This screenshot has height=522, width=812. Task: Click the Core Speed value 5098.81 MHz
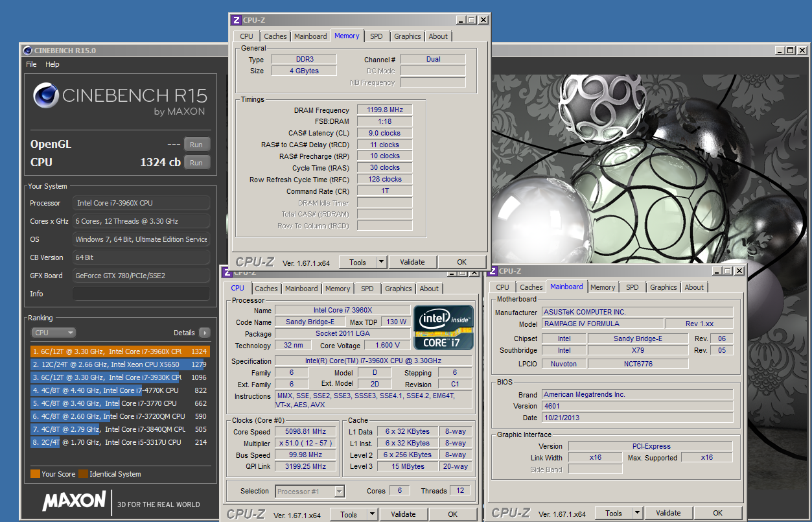coord(306,431)
